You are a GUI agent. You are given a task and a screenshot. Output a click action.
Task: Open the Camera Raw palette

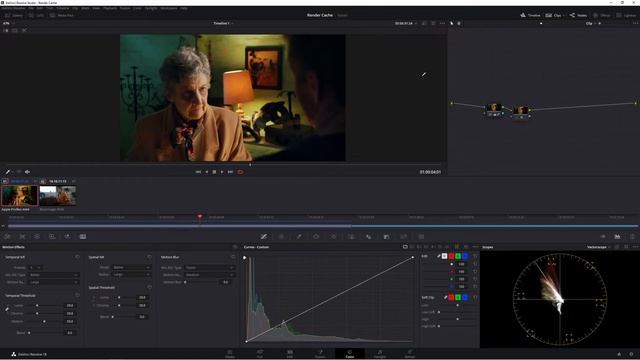(x=7, y=236)
